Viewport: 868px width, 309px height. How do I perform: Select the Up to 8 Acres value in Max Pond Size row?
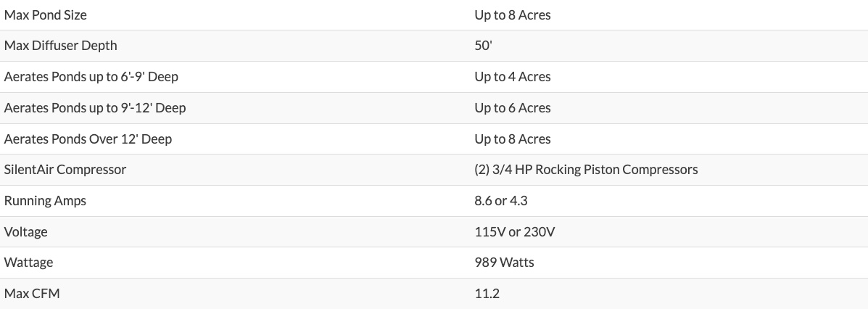pos(513,15)
